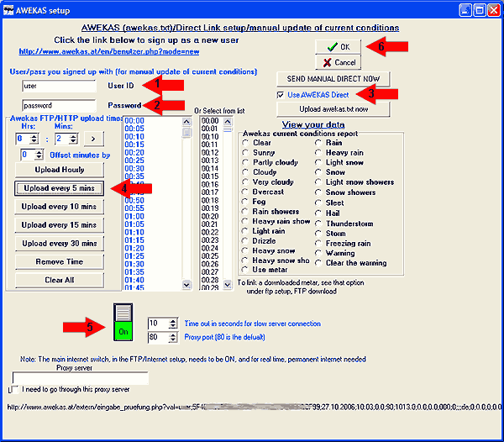Click the up arrow of the upload times scrollbar

pyautogui.click(x=186, y=122)
